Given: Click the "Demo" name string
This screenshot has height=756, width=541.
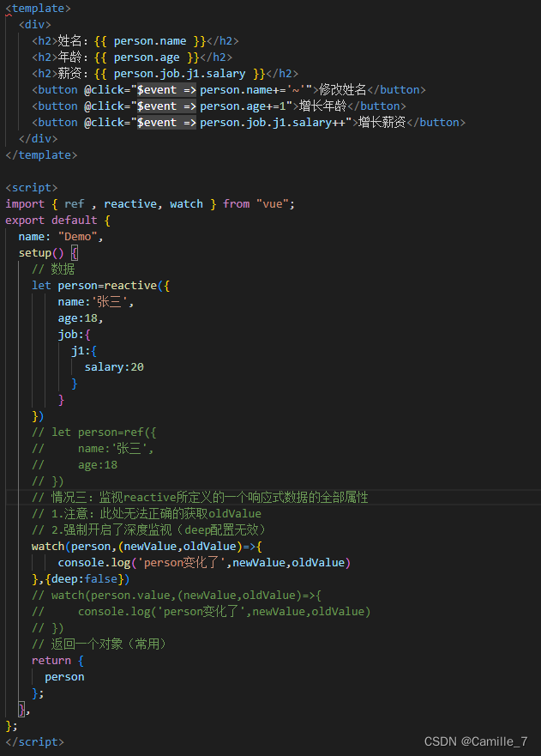Looking at the screenshot, I should [77, 237].
